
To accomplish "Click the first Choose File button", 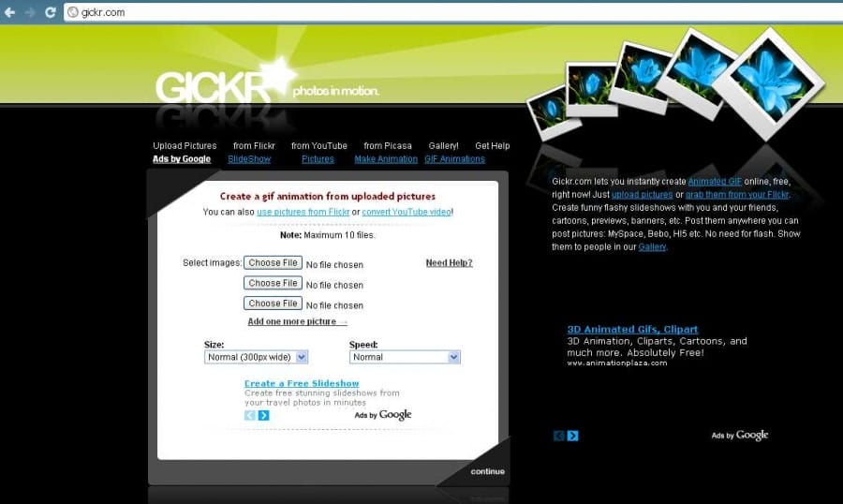I will (x=274, y=262).
